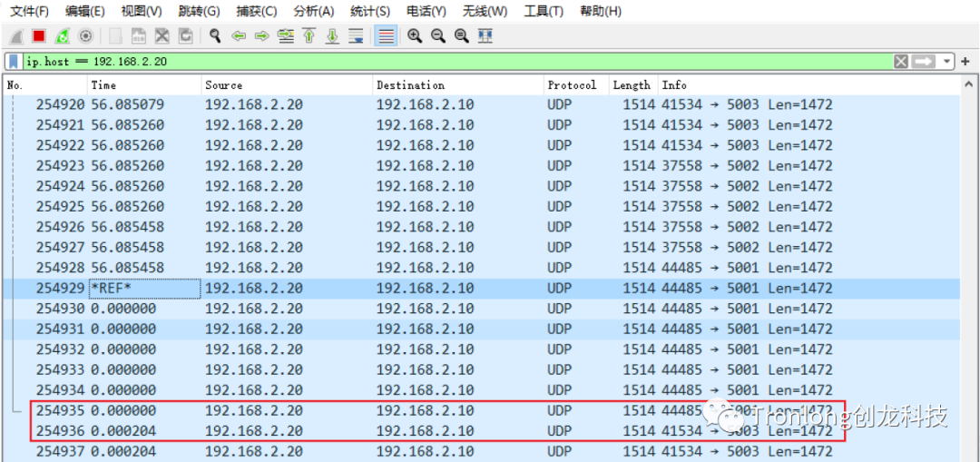Toggle auto-scroll during live capture
The height and width of the screenshot is (462, 980).
(356, 36)
